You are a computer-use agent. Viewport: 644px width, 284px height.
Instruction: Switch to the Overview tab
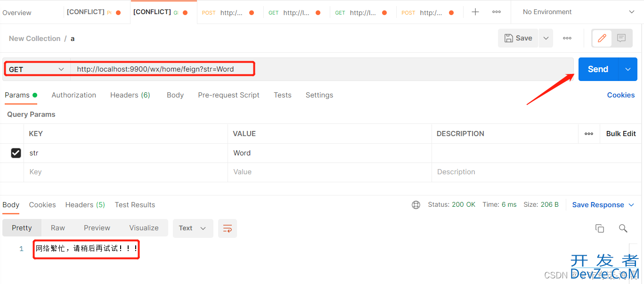(x=17, y=13)
